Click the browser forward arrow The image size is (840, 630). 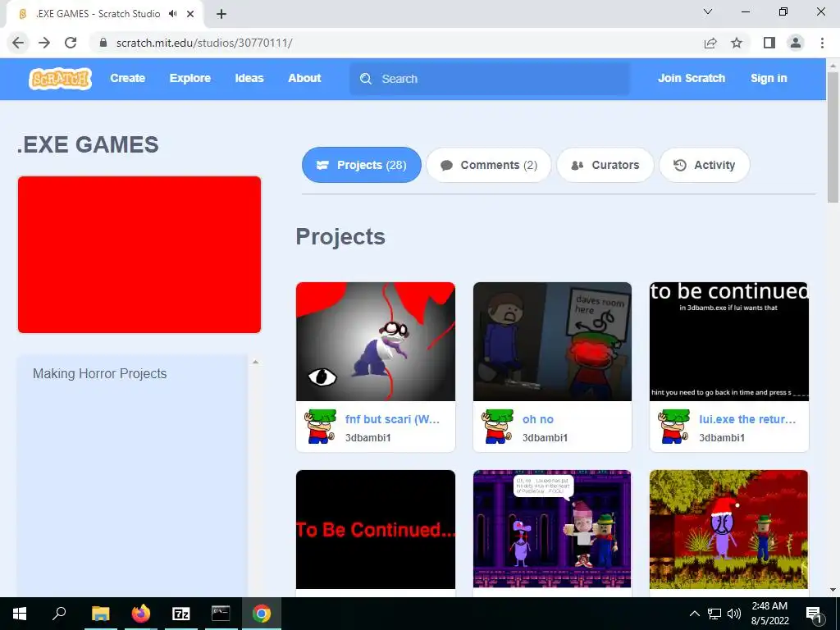click(44, 43)
